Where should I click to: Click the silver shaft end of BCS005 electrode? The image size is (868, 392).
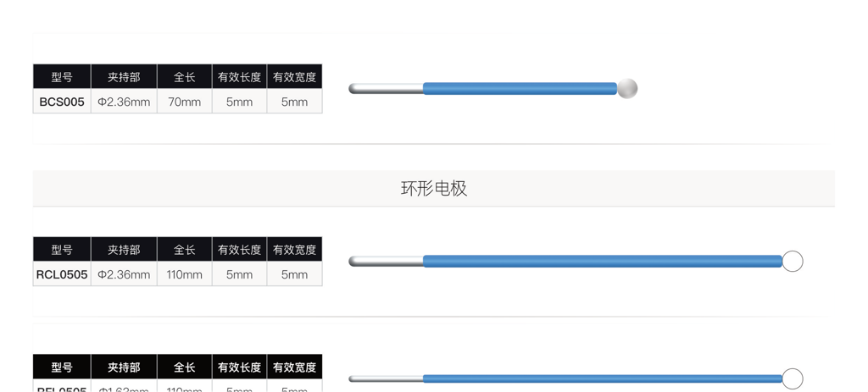pos(386,88)
